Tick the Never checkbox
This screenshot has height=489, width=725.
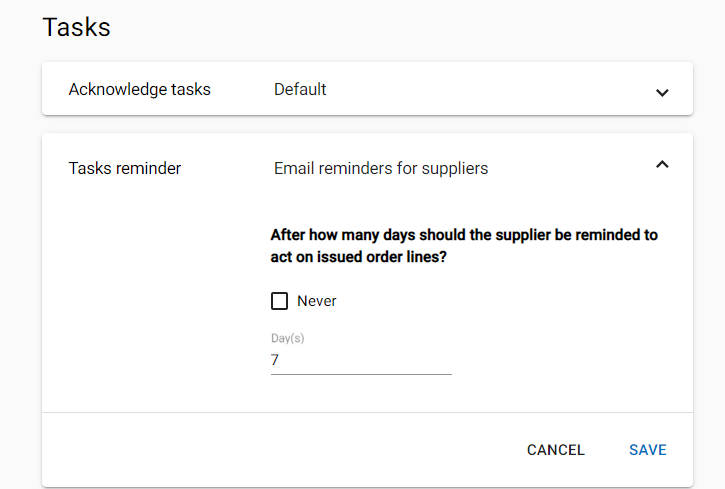click(279, 301)
